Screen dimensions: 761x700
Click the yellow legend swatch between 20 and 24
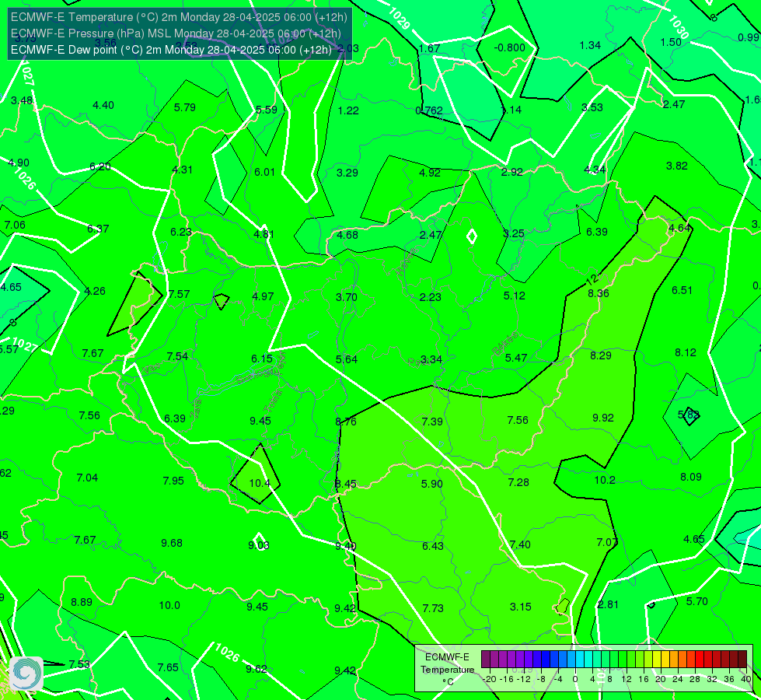tap(665, 660)
